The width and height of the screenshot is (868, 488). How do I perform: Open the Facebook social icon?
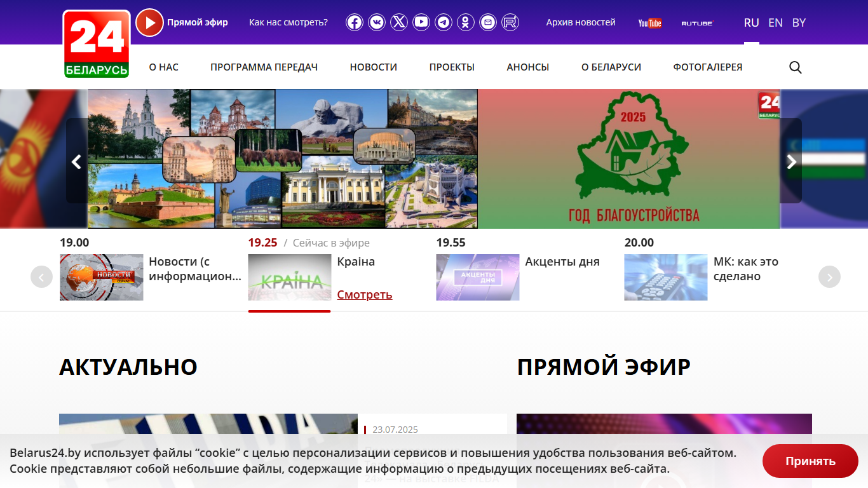(355, 23)
